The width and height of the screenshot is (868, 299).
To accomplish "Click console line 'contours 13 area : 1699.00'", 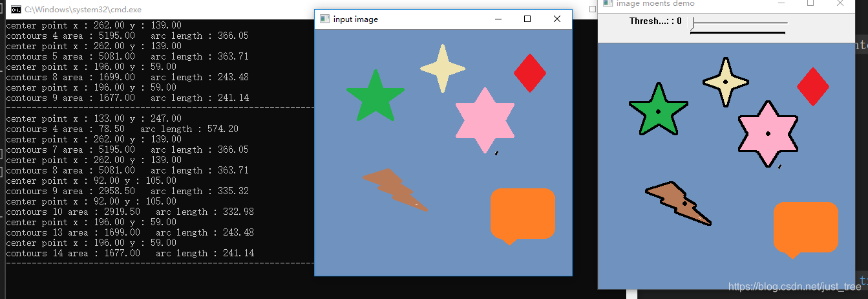I will click(130, 232).
